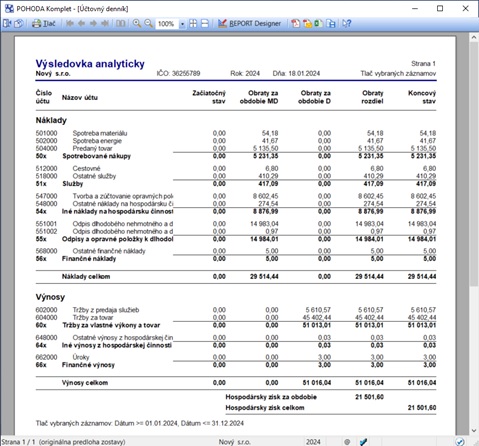Click 'Tržby z predaja služieb' row
This screenshot has width=479, height=446.
coord(236,310)
